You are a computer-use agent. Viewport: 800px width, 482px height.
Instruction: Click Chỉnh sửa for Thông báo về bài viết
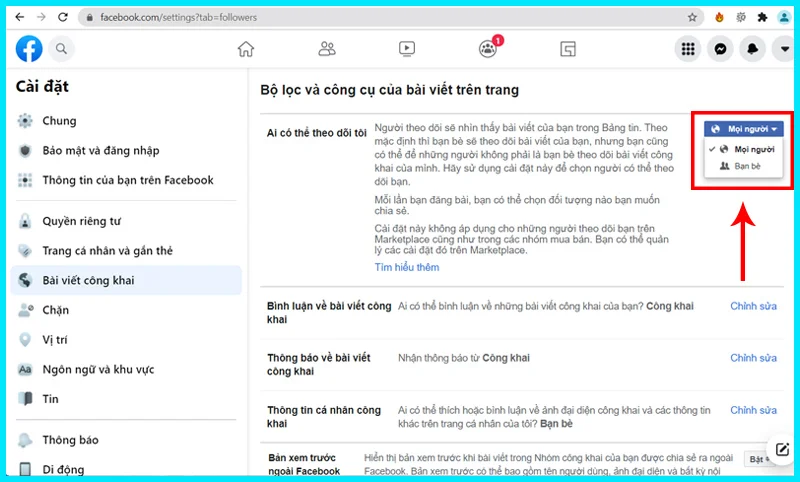click(x=753, y=358)
